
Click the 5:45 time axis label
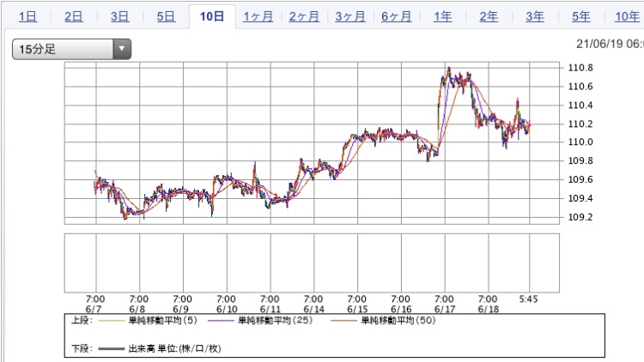click(x=528, y=299)
